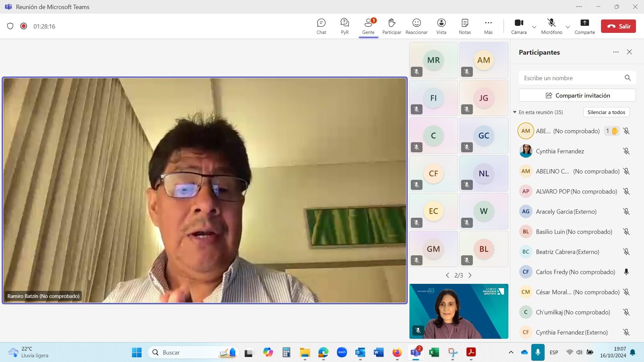Share screen with Comparte icon

[584, 26]
